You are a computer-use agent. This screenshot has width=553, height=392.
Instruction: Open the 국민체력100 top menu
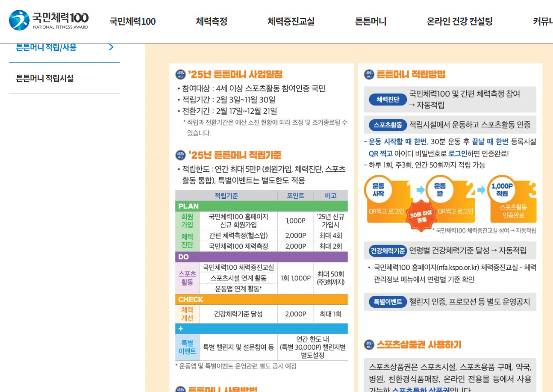132,21
